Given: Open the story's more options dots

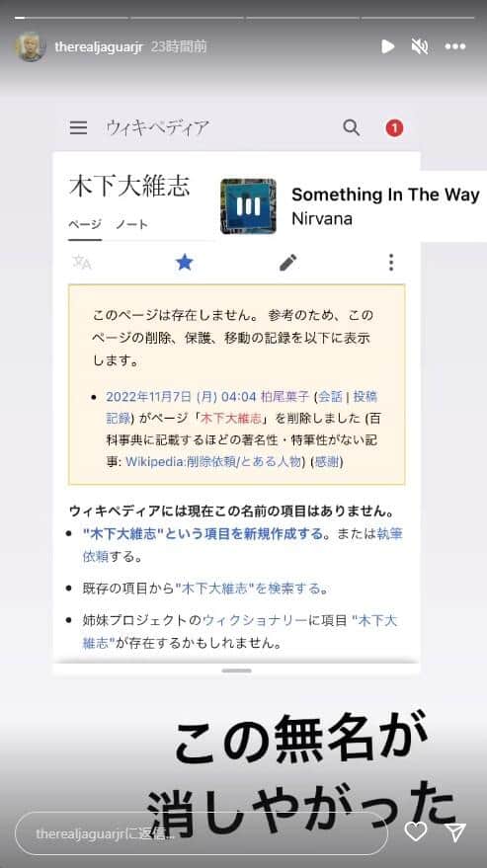Looking at the screenshot, I should pyautogui.click(x=455, y=46).
